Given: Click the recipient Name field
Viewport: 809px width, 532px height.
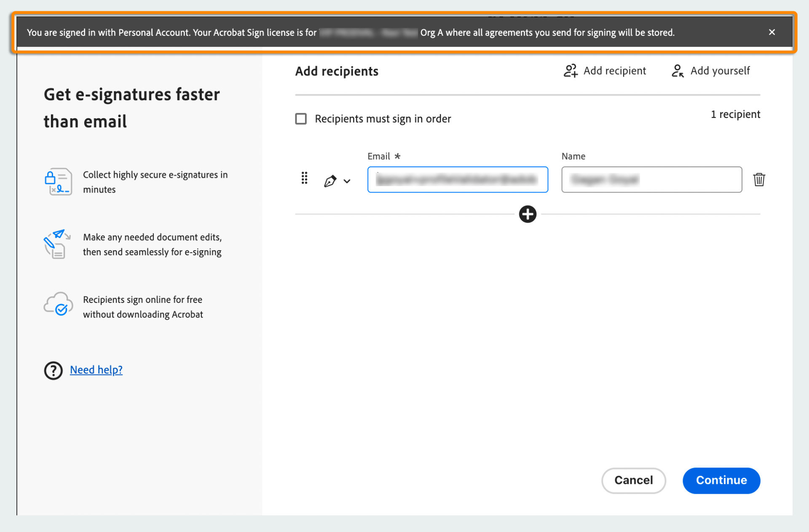Looking at the screenshot, I should [x=651, y=180].
